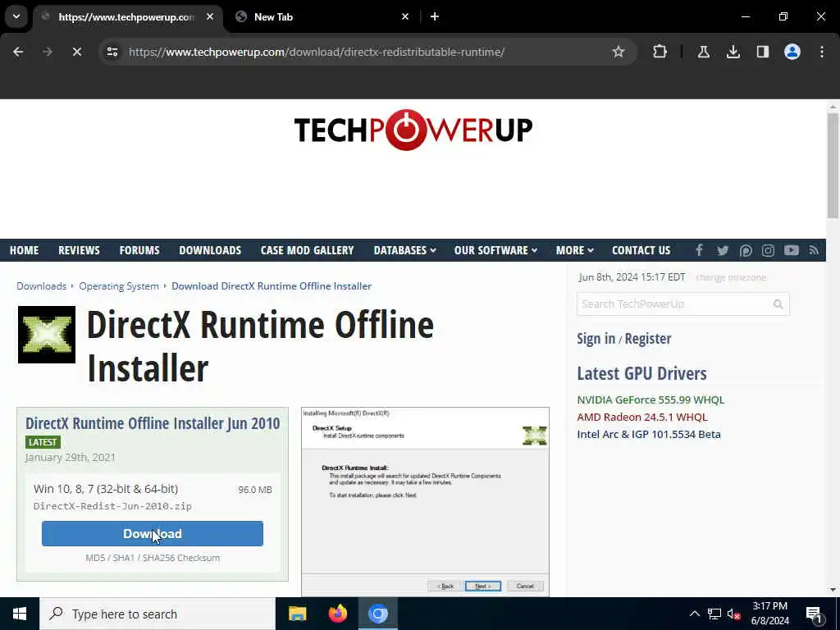Screen dimensions: 840x630
Task: Click the browser forward arrow
Action: click(x=48, y=52)
